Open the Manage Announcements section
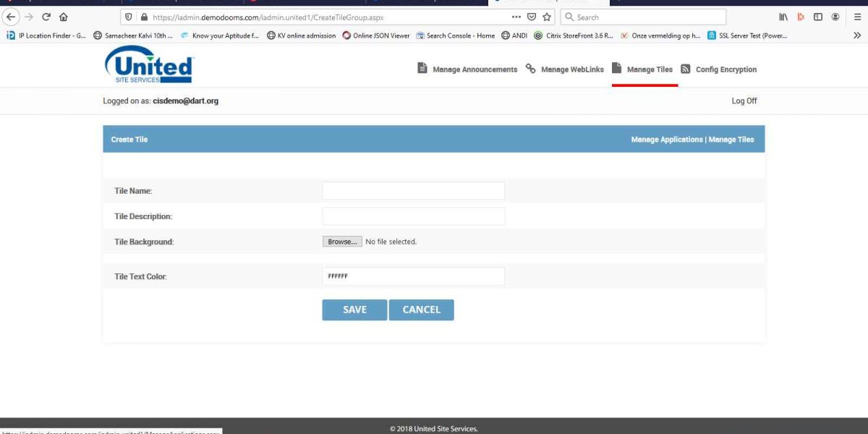Image resolution: width=868 pixels, height=434 pixels. tap(467, 69)
